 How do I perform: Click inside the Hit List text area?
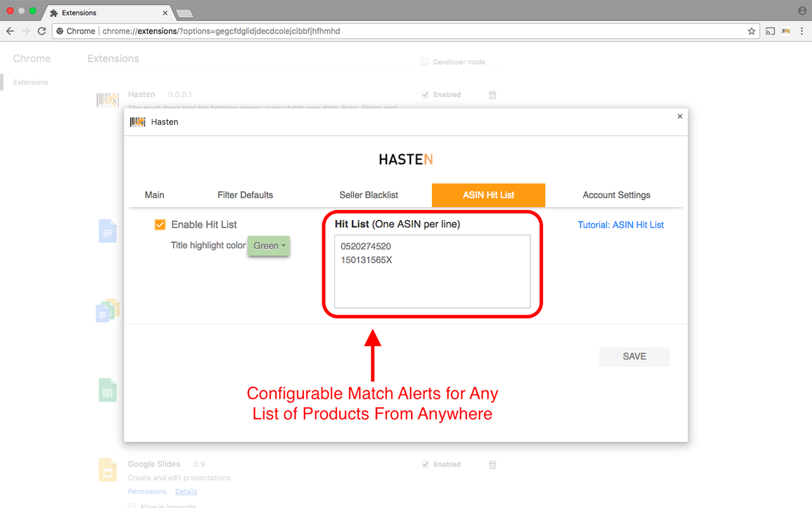click(x=432, y=272)
